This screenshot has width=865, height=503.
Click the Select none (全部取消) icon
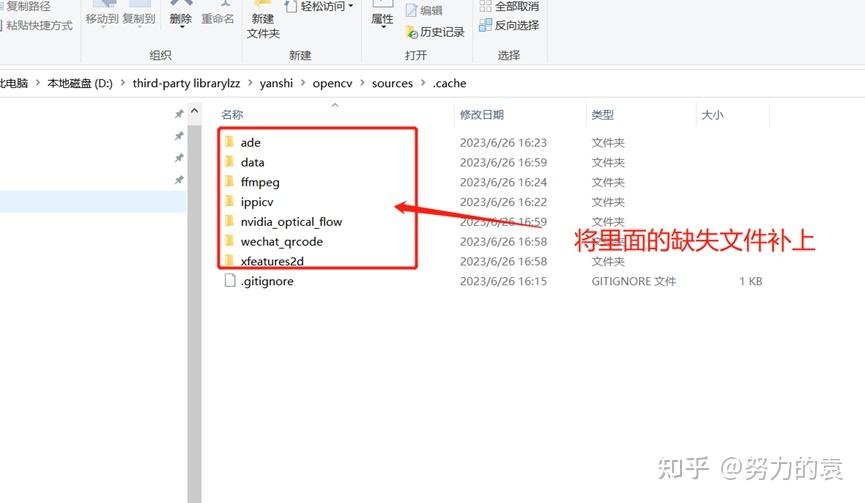(x=485, y=6)
